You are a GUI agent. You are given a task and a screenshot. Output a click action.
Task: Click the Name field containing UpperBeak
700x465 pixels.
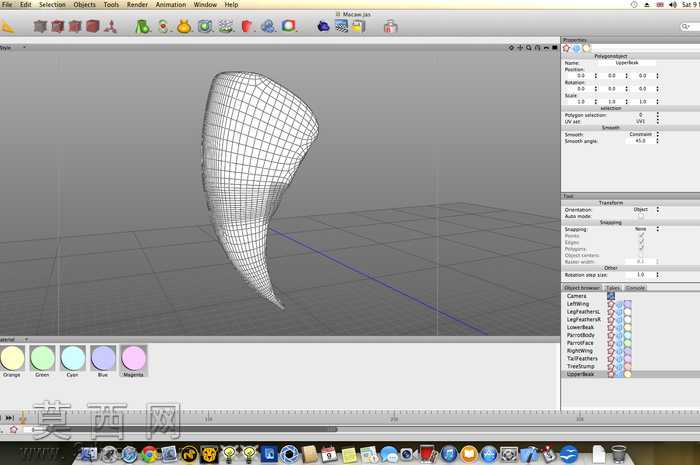pos(626,63)
